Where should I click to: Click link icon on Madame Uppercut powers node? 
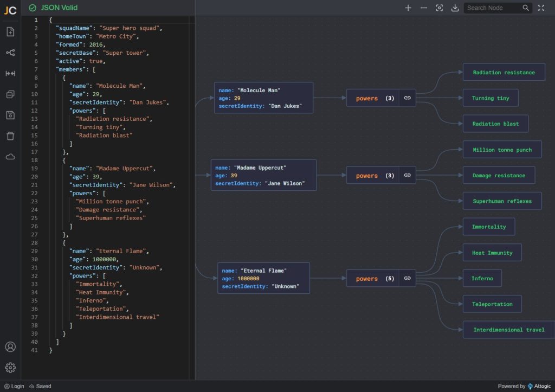408,175
